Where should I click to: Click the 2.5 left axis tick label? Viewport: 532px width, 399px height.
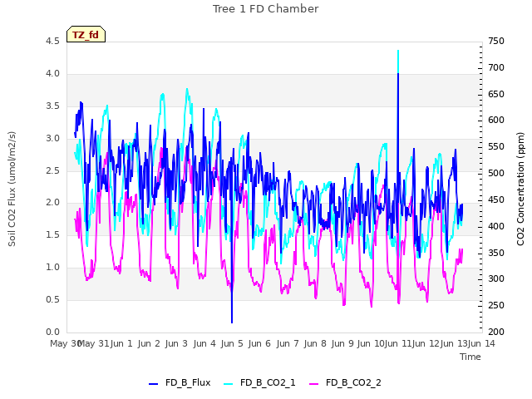coord(52,170)
